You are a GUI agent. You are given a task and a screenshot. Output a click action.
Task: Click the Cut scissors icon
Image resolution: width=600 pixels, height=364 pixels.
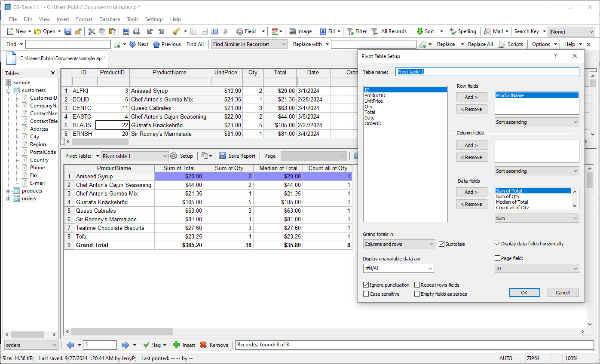[92, 31]
